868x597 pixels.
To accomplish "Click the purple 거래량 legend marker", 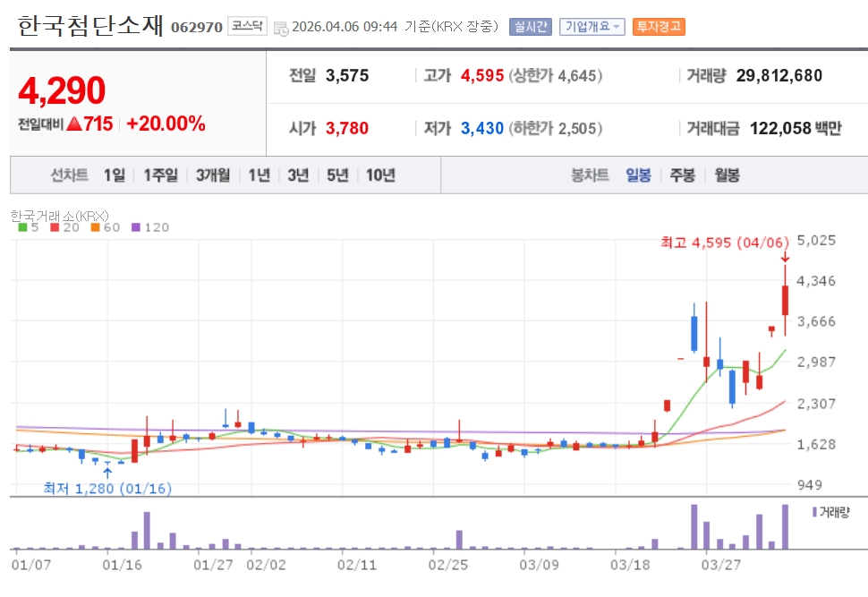I will click(x=815, y=512).
